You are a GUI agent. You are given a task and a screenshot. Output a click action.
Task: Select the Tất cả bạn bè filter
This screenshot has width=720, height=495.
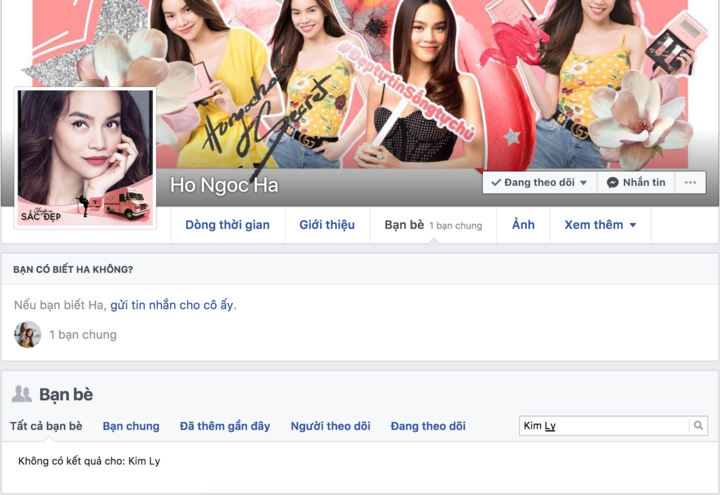[46, 426]
